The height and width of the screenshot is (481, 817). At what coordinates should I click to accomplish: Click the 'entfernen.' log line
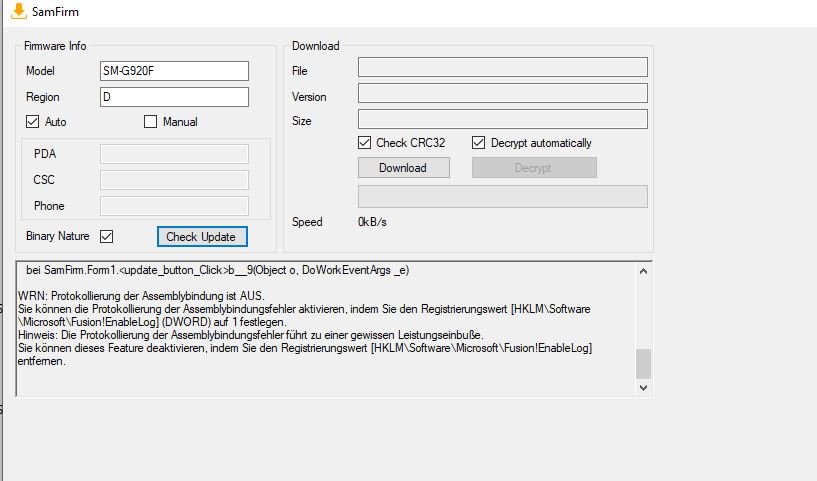point(42,361)
